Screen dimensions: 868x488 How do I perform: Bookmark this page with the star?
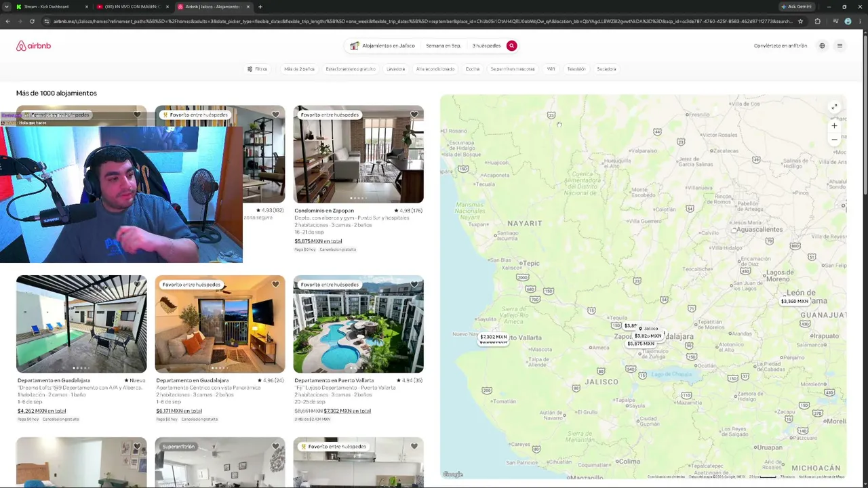point(800,21)
